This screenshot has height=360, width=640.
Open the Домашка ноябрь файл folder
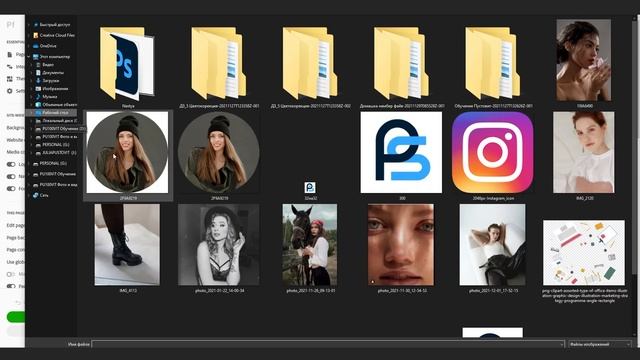pyautogui.click(x=402, y=63)
